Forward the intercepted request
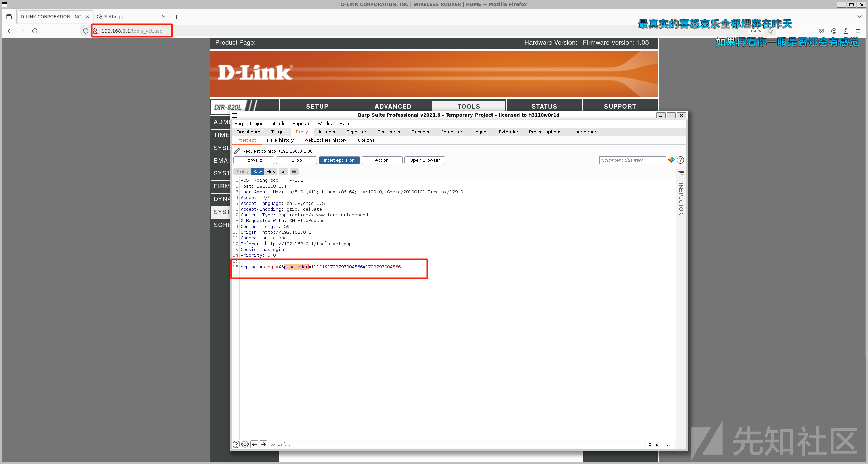Viewport: 868px width, 464px height. coord(254,160)
